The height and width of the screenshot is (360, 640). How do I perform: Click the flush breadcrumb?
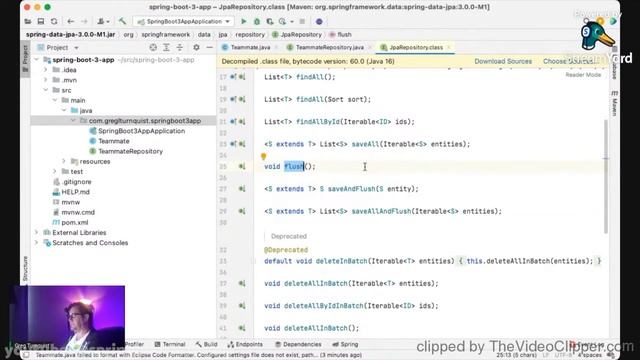pyautogui.click(x=340, y=35)
